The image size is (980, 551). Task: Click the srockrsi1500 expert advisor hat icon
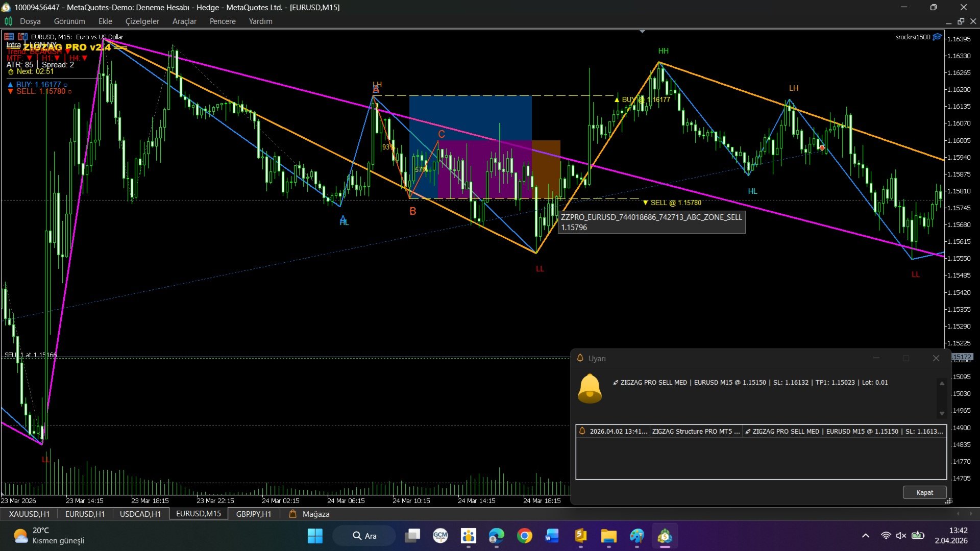tap(938, 37)
